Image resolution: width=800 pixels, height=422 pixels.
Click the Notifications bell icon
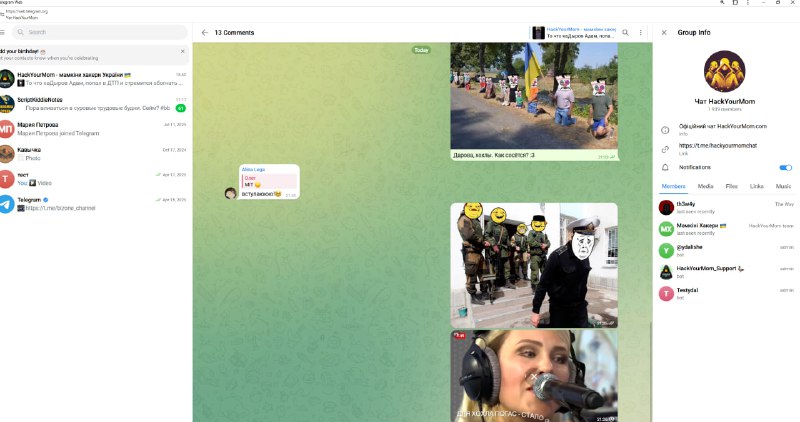tap(665, 167)
